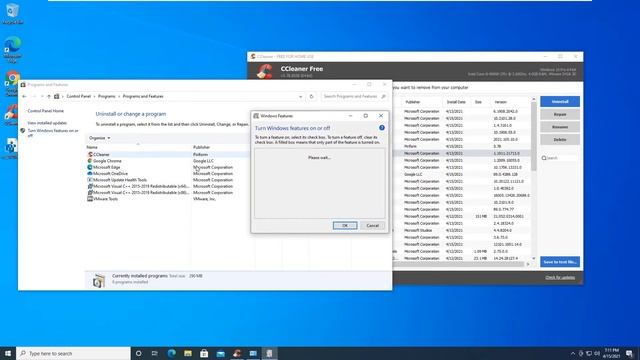Open Mail app from the taskbar
640x360 pixels.
tap(220, 353)
